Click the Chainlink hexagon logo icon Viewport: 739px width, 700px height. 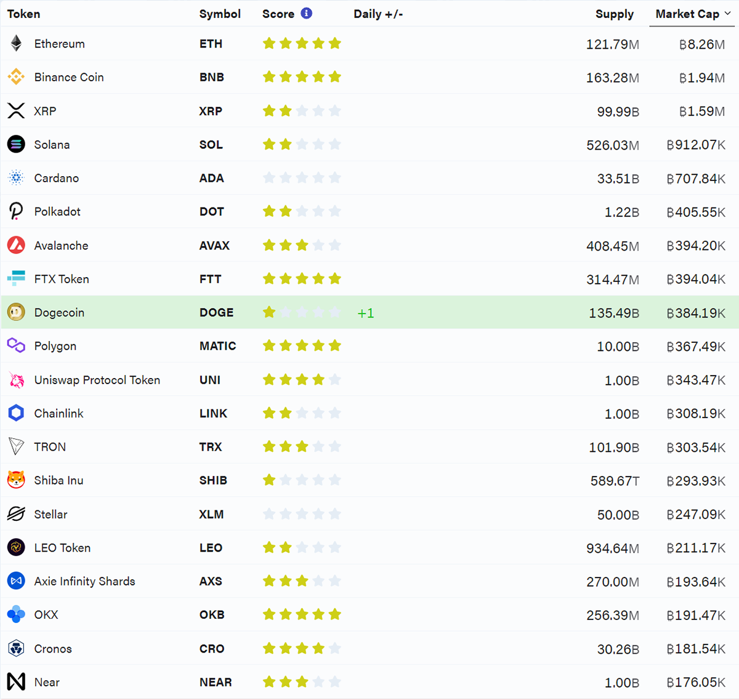click(16, 413)
